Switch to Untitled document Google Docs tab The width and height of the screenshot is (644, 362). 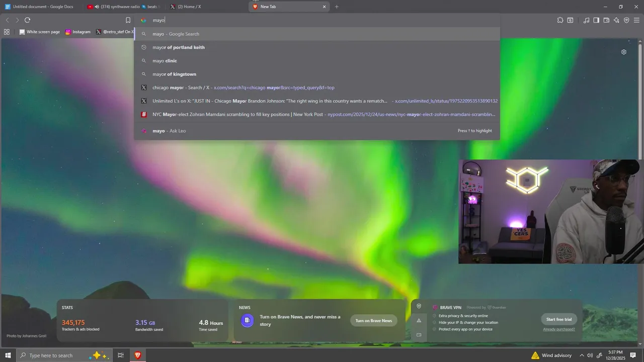(39, 7)
